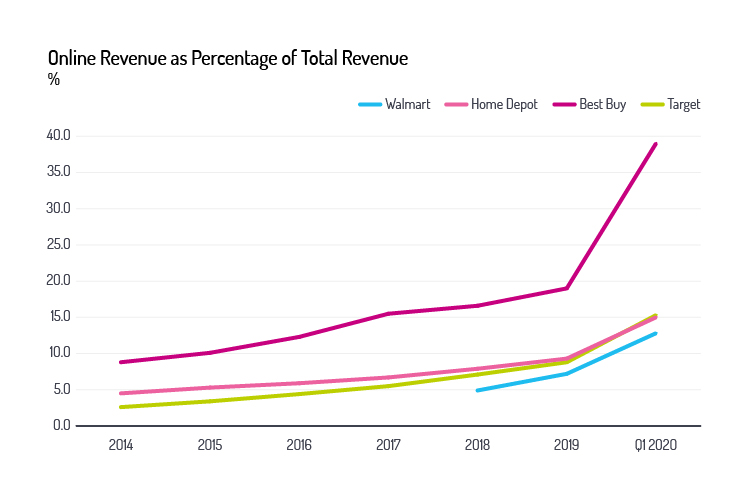Click the 0.0 y-axis label
Screen dimensions: 751x500
pos(62,425)
